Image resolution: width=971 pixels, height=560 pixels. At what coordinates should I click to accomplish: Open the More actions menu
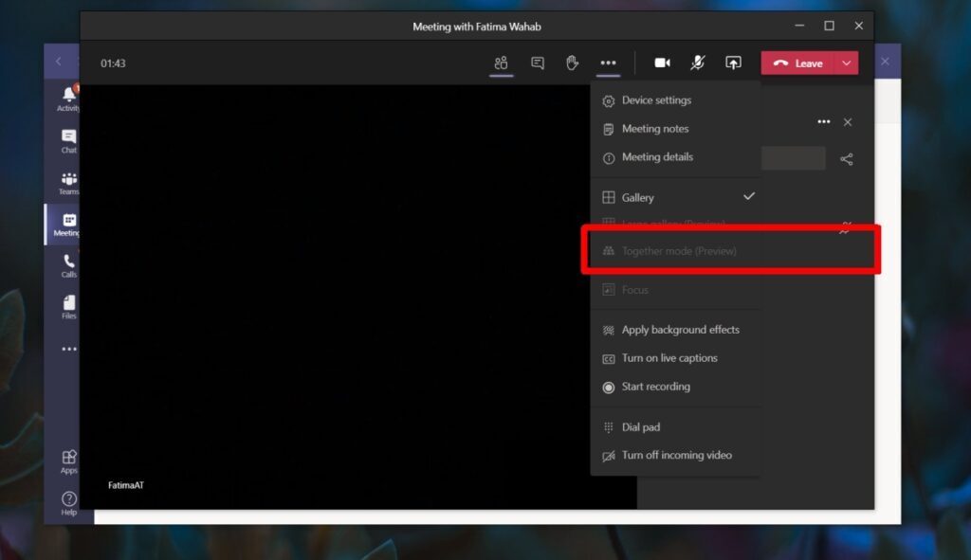[x=607, y=63]
